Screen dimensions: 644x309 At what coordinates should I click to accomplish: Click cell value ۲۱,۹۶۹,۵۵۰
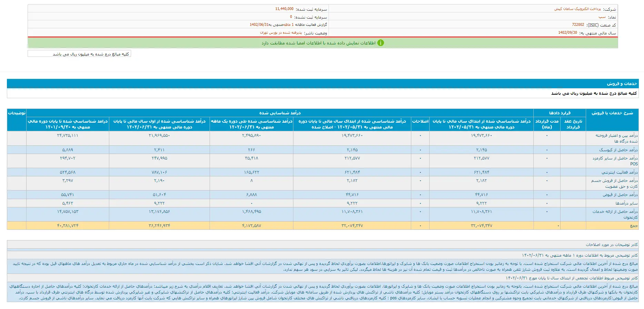[x=159, y=136]
